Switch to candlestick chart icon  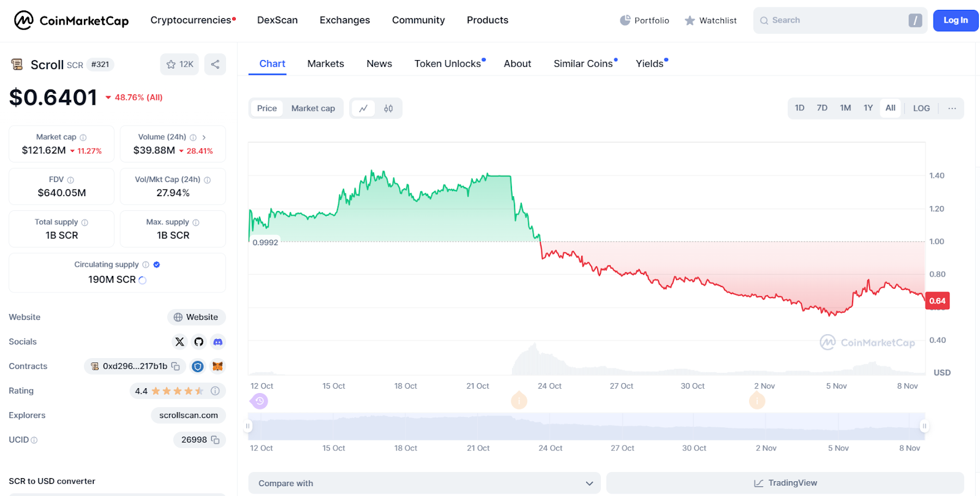388,109
